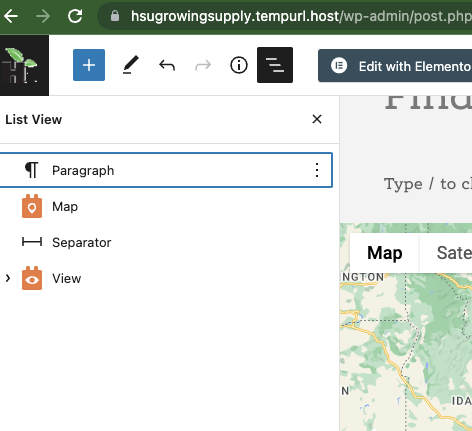Select the Map block in List View
This screenshot has height=431, width=472.
coord(166,206)
